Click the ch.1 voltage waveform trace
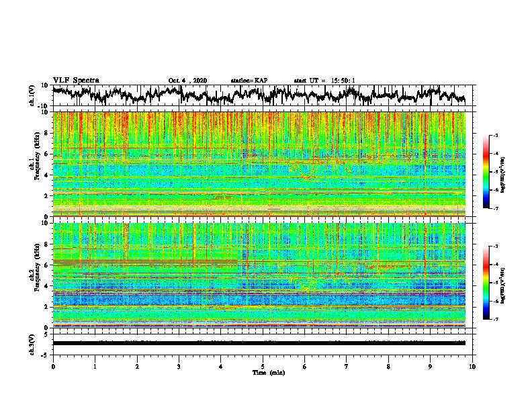This screenshot has width=532, height=411. (x=259, y=95)
